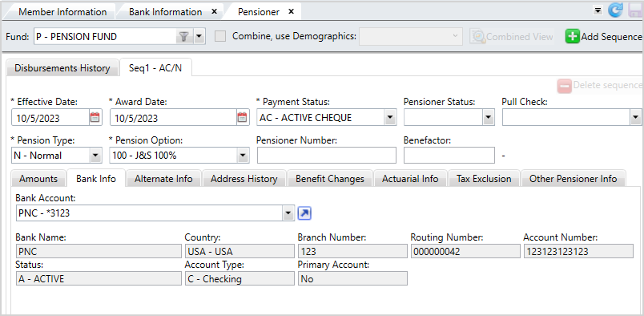Click the Pension Option value 100 - J&S 100%
Image resolution: width=644 pixels, height=316 pixels.
(x=143, y=156)
